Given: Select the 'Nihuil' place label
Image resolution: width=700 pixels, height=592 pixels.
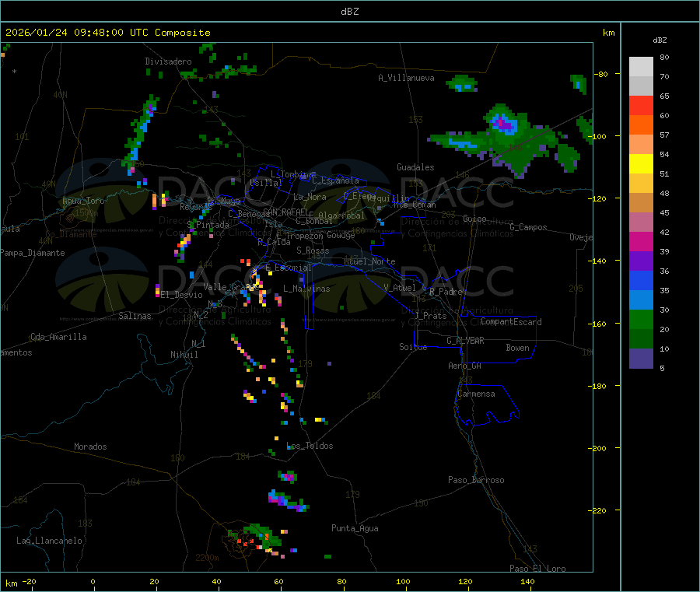Looking at the screenshot, I should pos(184,355).
